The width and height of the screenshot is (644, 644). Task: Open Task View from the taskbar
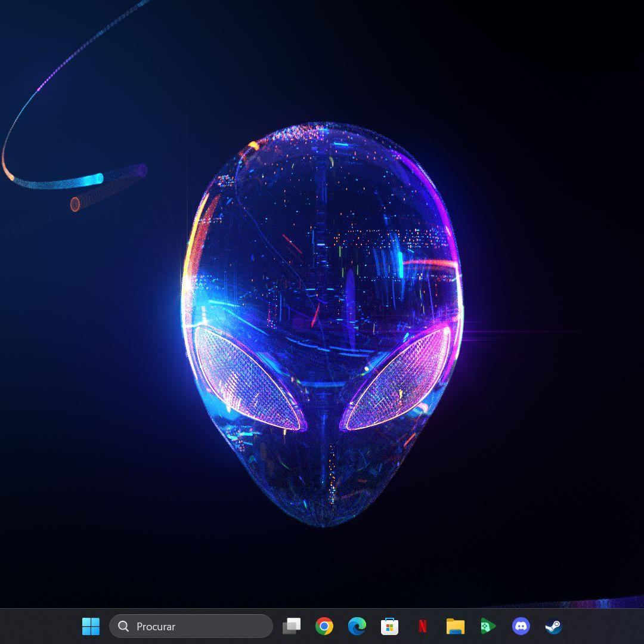[x=291, y=626]
